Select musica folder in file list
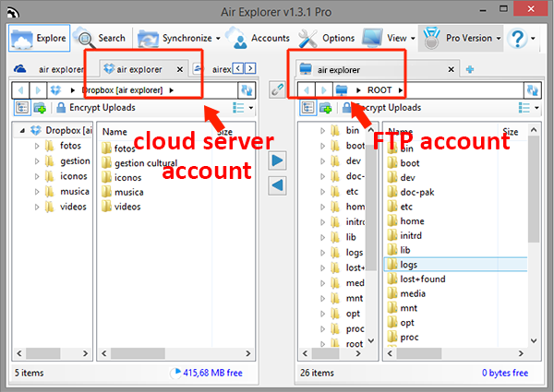The width and height of the screenshot is (554, 392). [x=123, y=192]
